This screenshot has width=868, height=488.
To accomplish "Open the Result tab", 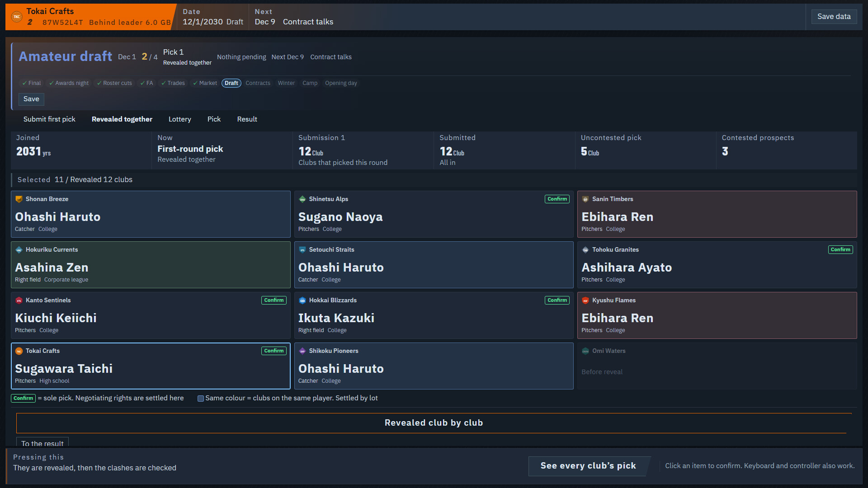I will point(247,119).
